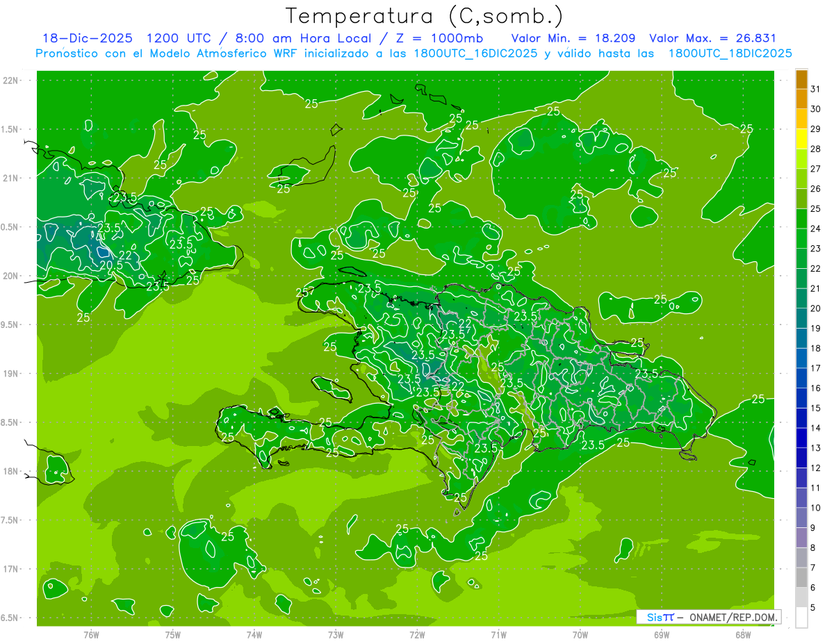The height and width of the screenshot is (644, 834).
Task: Click the value 27 on the color scale
Action: (x=816, y=169)
